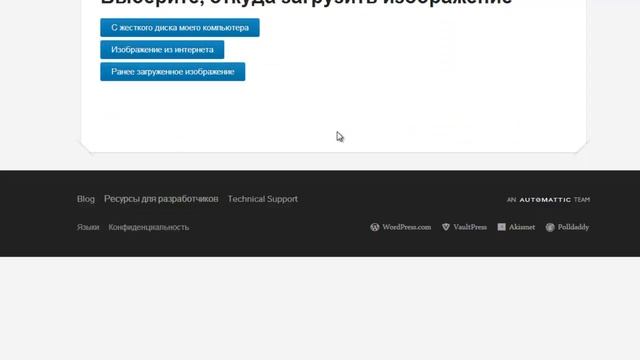Open 'Ресурсы для разработчиков' footer link
The height and width of the screenshot is (360, 640).
(161, 199)
